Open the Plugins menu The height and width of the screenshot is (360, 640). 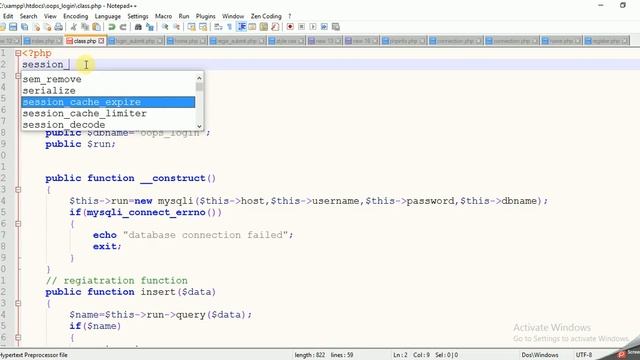[x=205, y=16]
